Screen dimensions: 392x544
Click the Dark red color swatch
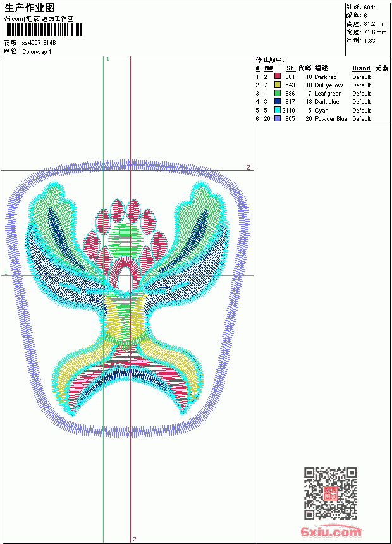click(277, 77)
